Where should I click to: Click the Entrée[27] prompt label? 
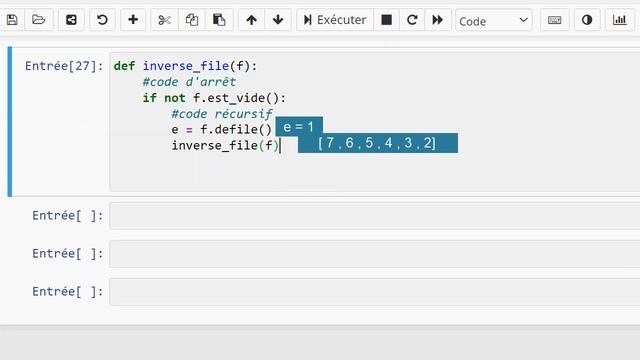(64, 66)
